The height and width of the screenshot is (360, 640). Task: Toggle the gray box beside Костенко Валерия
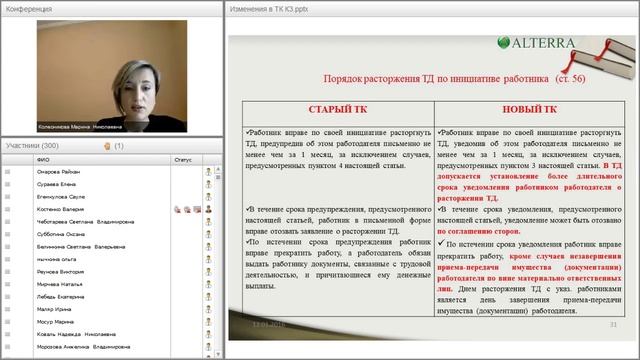coord(7,209)
